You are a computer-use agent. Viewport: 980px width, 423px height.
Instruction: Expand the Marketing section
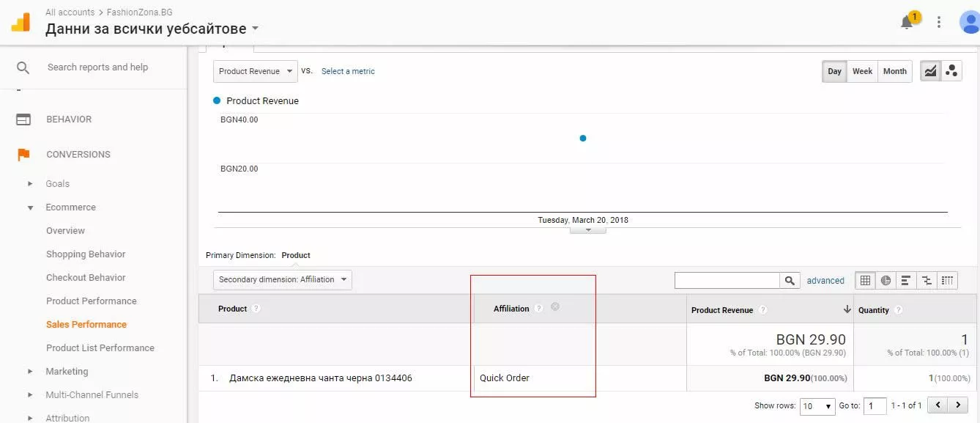[30, 372]
